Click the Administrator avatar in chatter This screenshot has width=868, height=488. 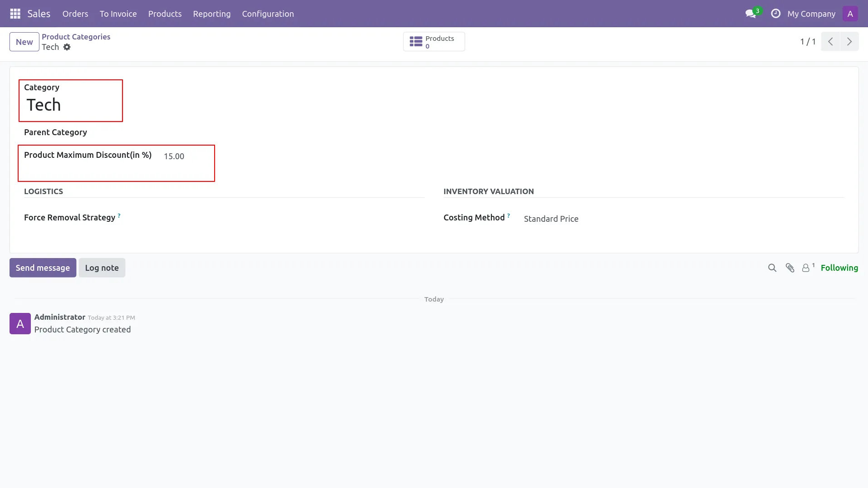20,324
